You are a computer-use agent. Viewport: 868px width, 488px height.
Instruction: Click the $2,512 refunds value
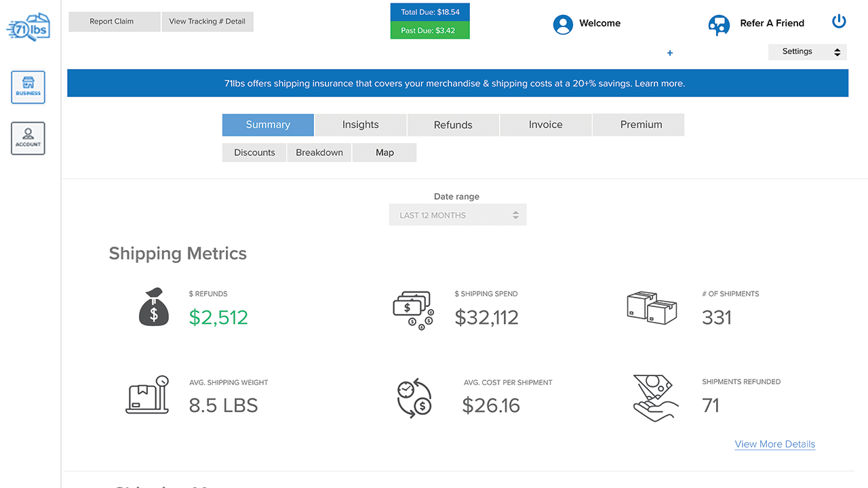coord(218,317)
